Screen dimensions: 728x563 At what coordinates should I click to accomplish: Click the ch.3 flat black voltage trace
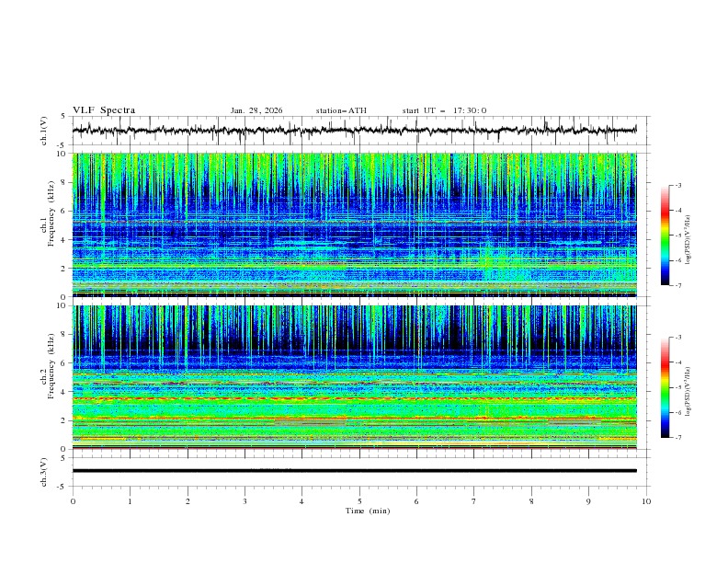pyautogui.click(x=354, y=471)
